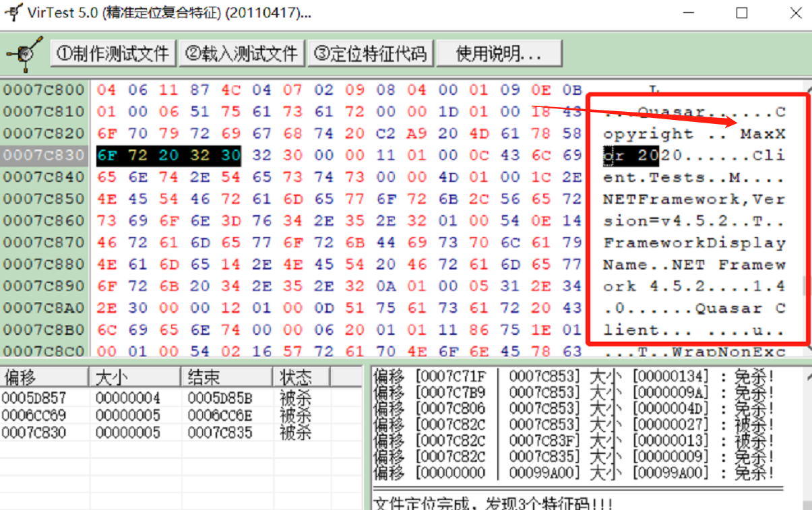812x510 pixels.
Task: Click ASCII text 'NETFramework,Ver'
Action: [x=694, y=199]
